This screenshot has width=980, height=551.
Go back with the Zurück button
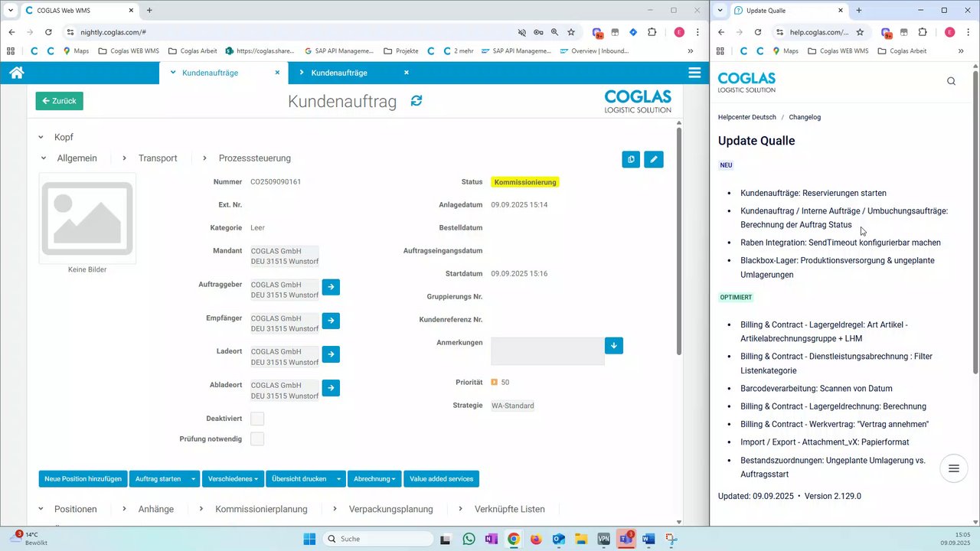pyautogui.click(x=59, y=101)
